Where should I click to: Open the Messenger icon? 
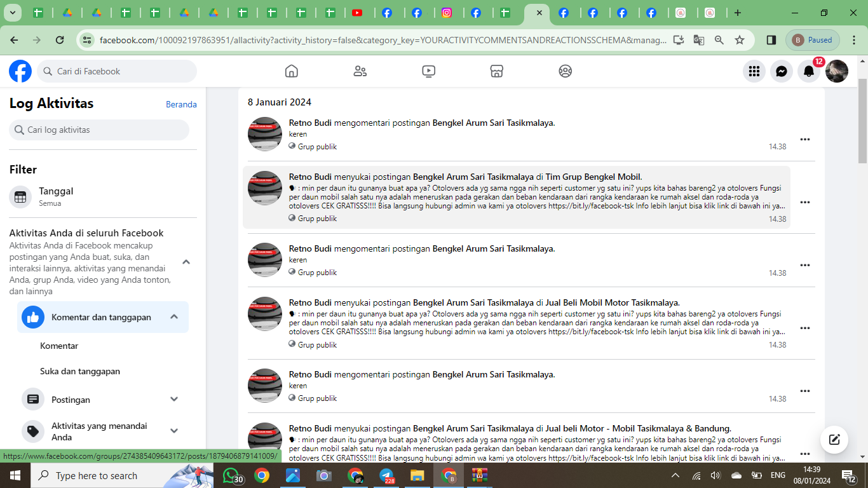point(782,71)
